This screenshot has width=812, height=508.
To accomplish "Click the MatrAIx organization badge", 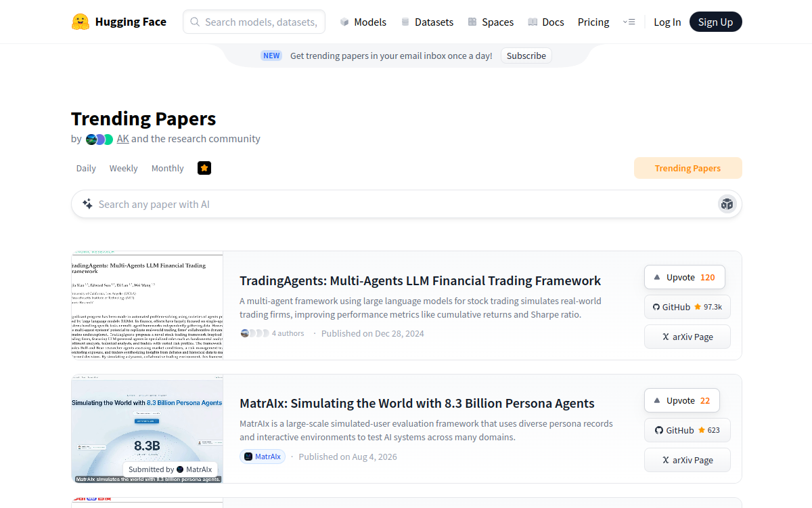I will tap(263, 457).
